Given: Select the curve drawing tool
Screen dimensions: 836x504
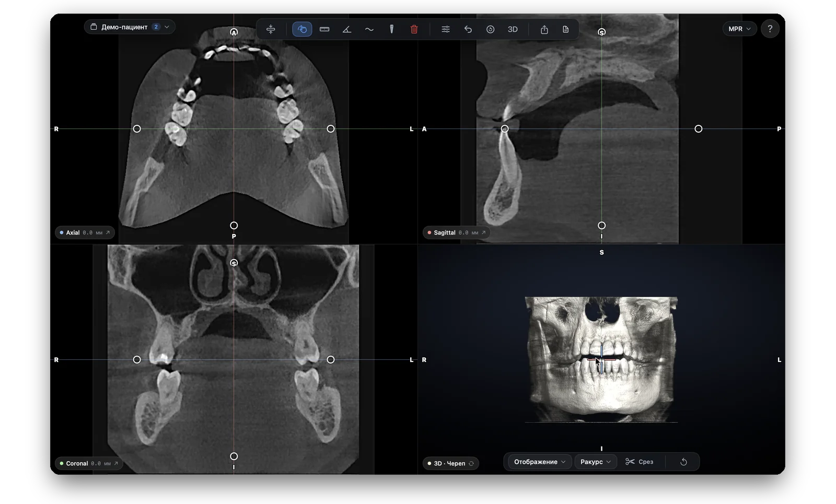Looking at the screenshot, I should (369, 29).
